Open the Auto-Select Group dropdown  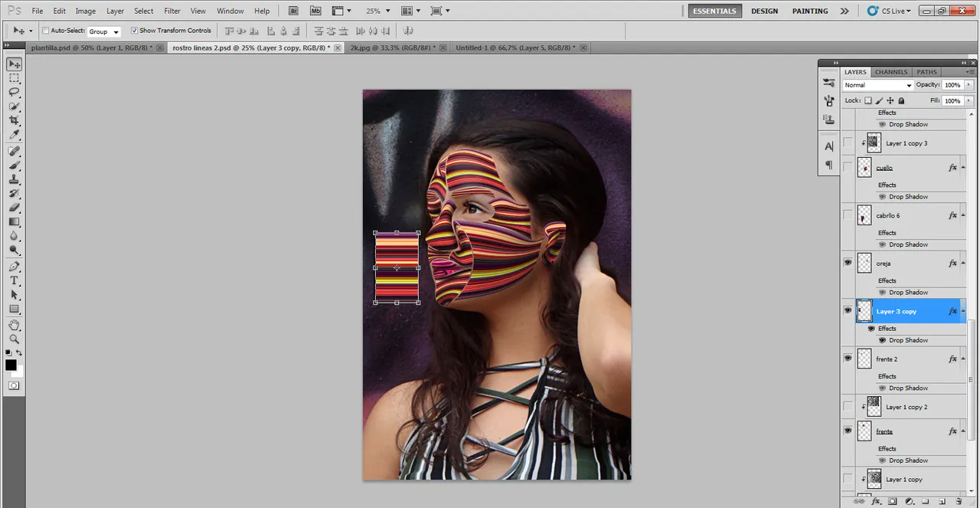click(104, 31)
